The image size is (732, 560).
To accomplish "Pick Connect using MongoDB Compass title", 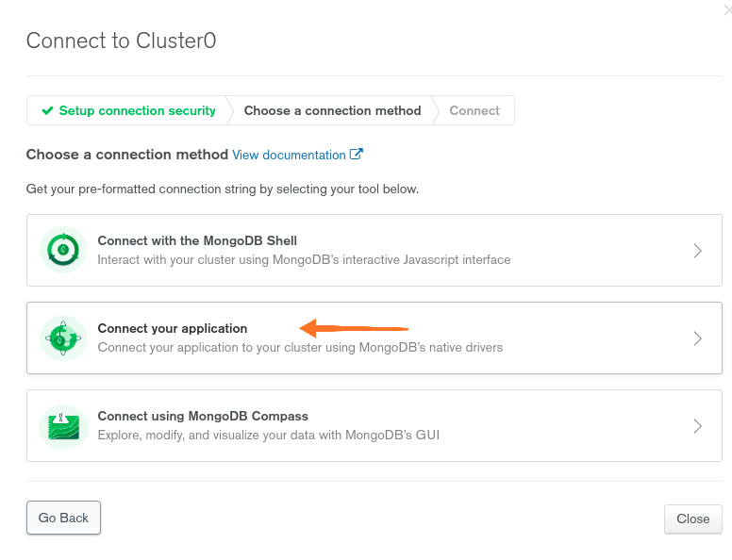I will [x=203, y=416].
